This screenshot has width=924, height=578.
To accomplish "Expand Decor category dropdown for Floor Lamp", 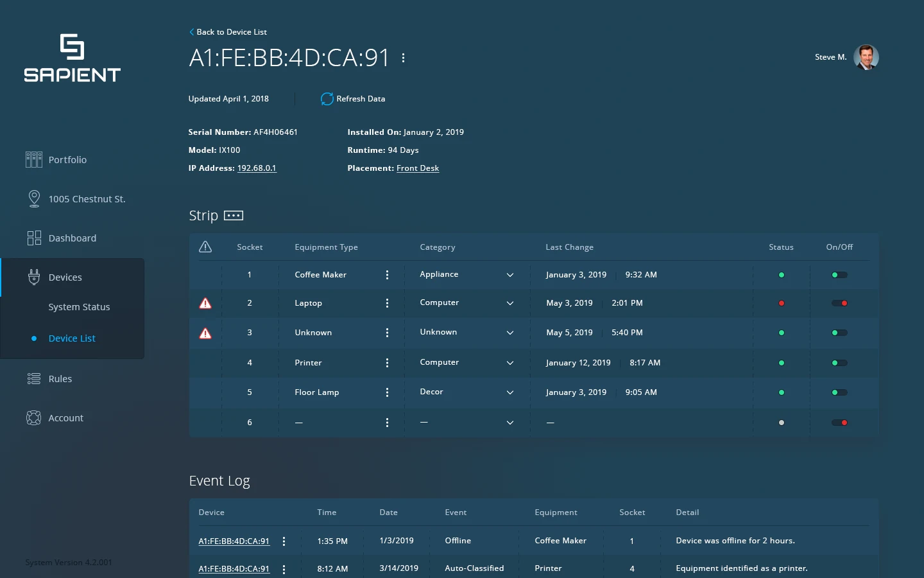I will 510,392.
